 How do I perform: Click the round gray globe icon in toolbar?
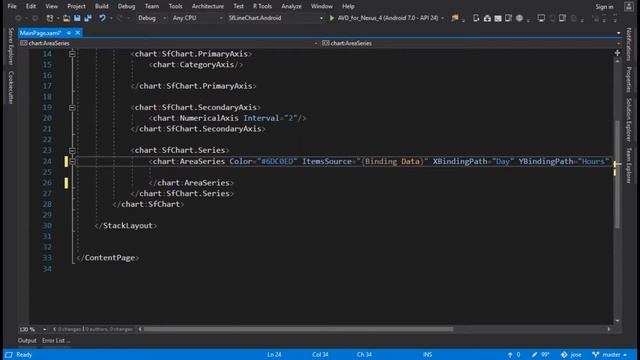(x=519, y=18)
